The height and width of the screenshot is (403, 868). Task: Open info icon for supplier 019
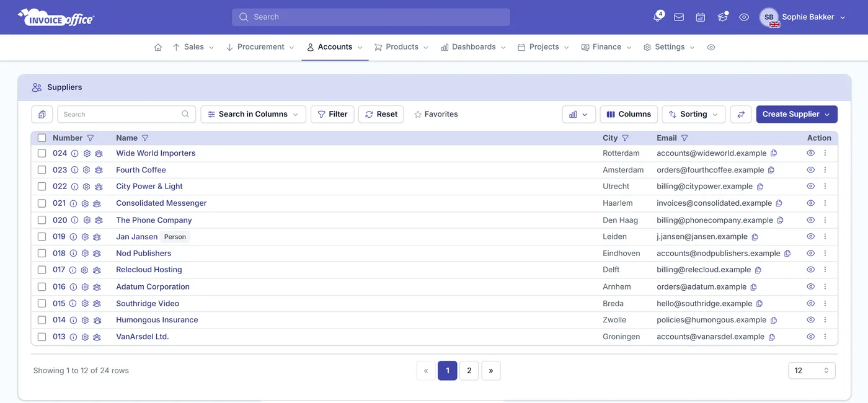(73, 237)
